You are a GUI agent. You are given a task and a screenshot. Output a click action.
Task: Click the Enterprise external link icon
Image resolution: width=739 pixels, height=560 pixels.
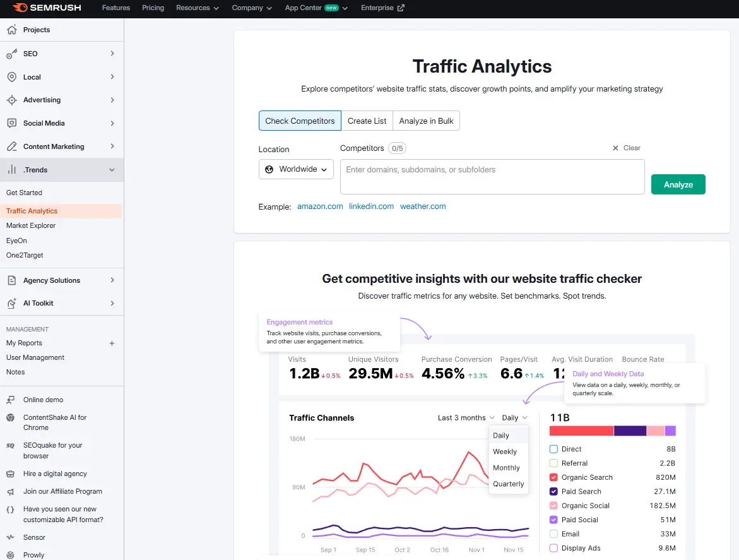(401, 8)
